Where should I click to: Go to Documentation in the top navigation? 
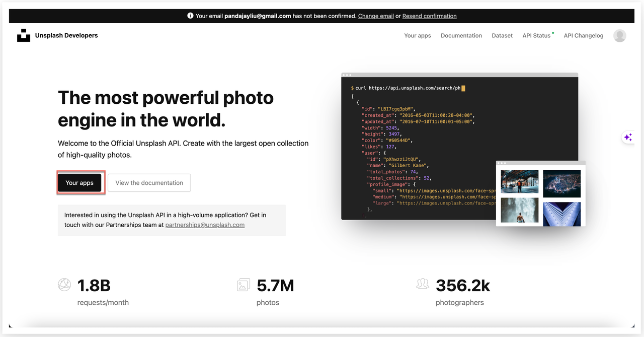461,36
